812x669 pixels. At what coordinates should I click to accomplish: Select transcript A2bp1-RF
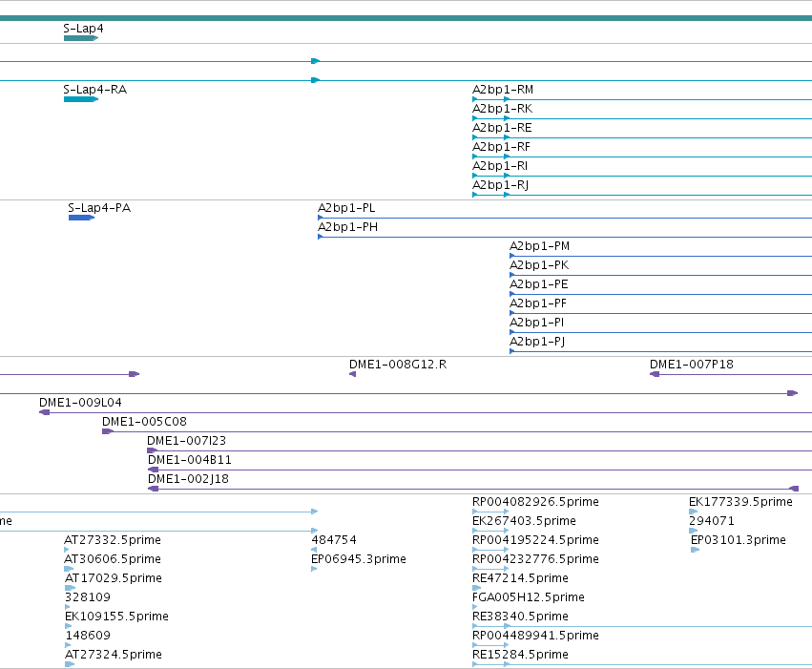tap(501, 147)
